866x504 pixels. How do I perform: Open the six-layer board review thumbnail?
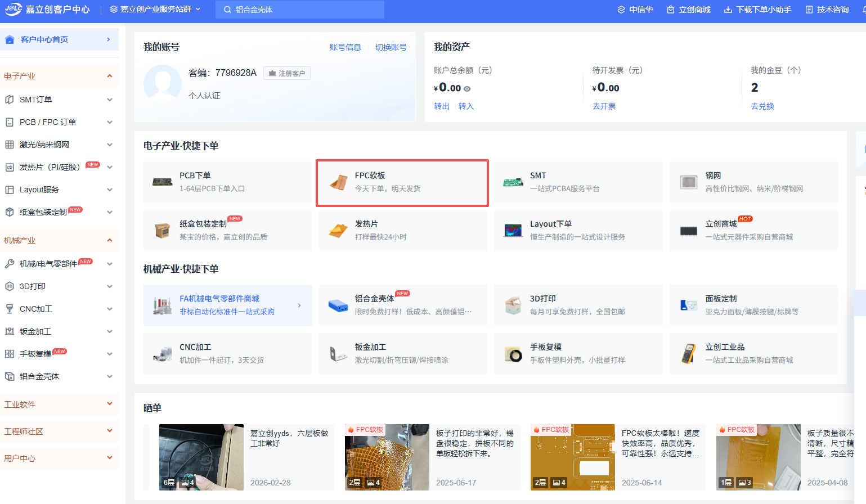coord(201,457)
